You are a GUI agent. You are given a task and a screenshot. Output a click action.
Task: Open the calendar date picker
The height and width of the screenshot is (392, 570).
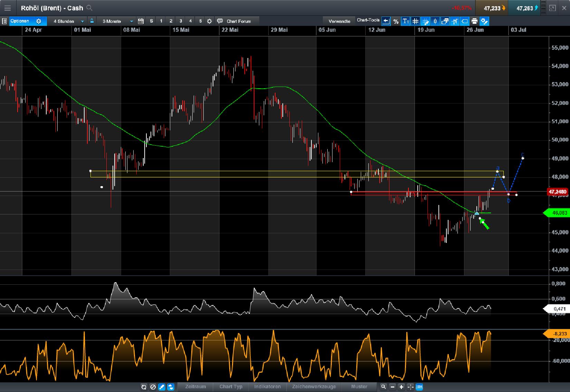tap(141, 21)
